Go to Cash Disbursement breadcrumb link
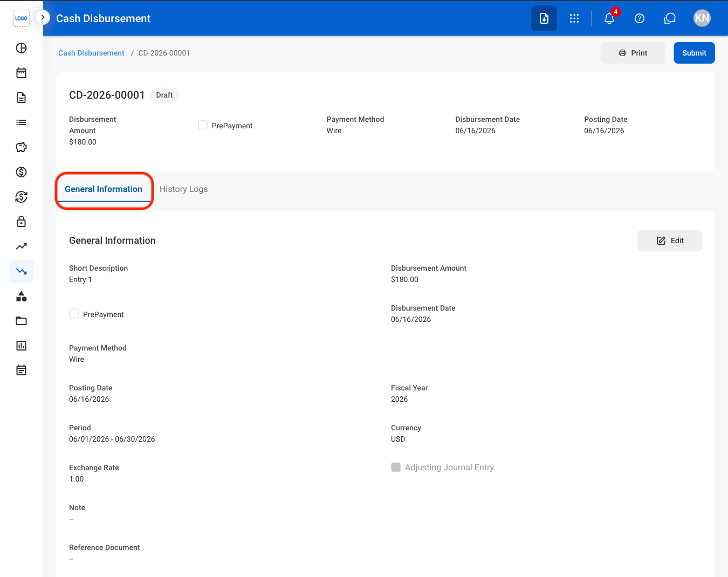Screen dimensions: 728x577 point(91,53)
